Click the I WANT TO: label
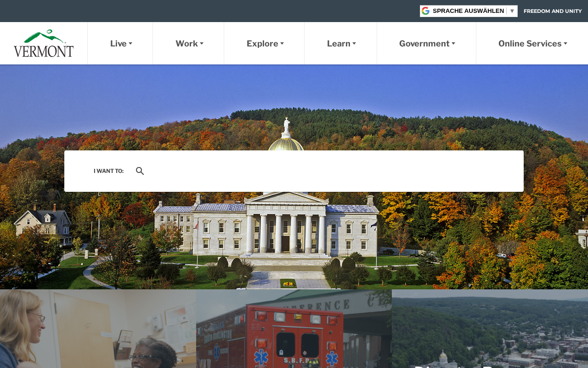The image size is (588, 368). tap(108, 171)
